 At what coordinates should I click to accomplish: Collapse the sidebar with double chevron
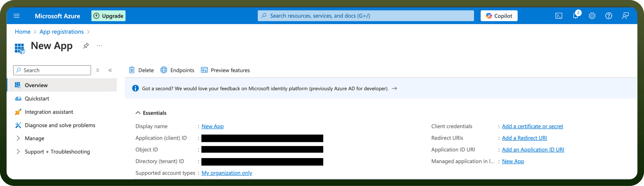pyautogui.click(x=110, y=70)
